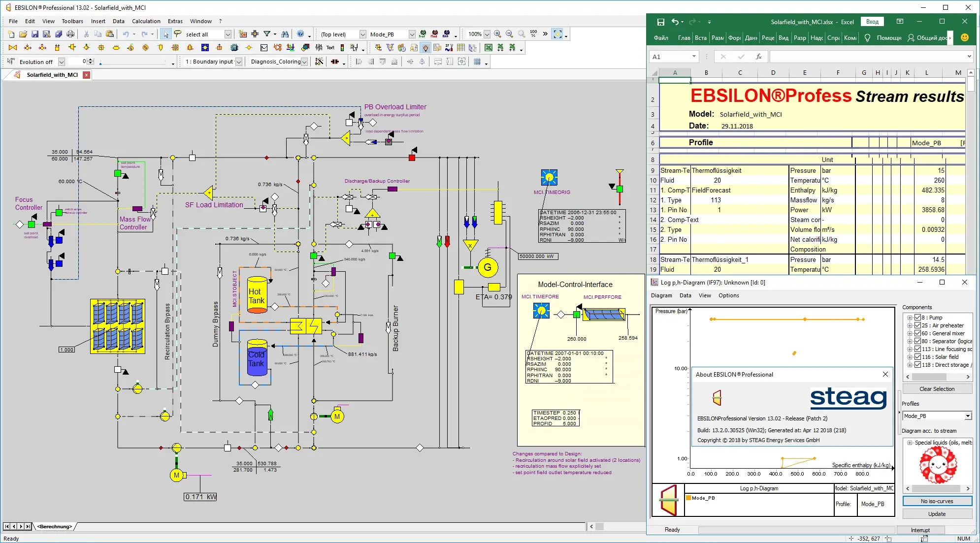Open Find with the binoculars icon
Image resolution: width=980 pixels, height=543 pixels.
(x=285, y=34)
